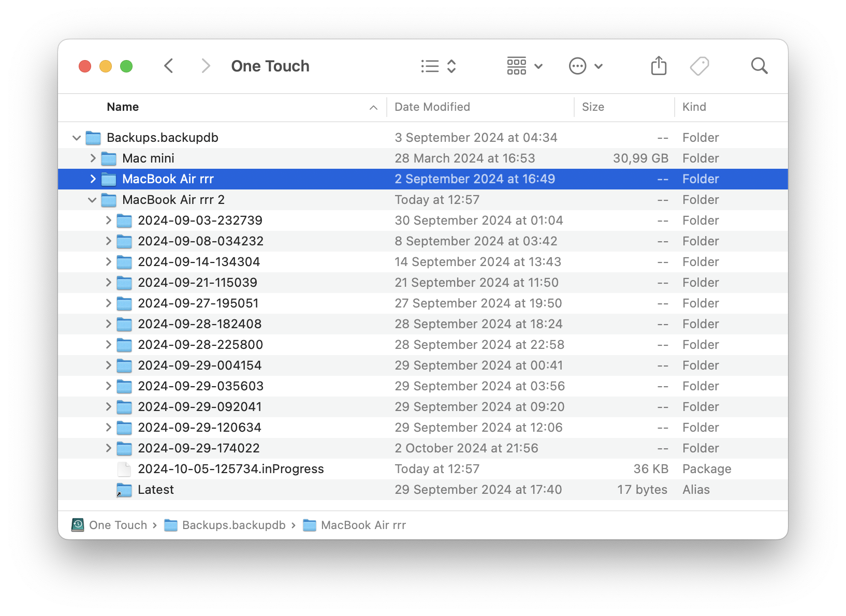Viewport: 846px width, 616px height.
Task: Select the 2024-09-08-034232 folder icon
Action: pyautogui.click(x=124, y=241)
